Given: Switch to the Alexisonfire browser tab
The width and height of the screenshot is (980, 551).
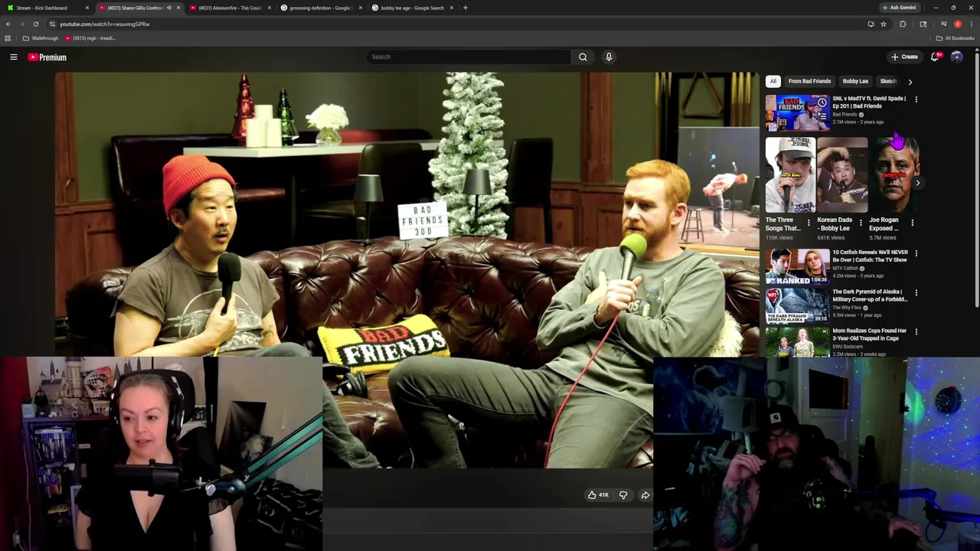Looking at the screenshot, I should (x=230, y=8).
